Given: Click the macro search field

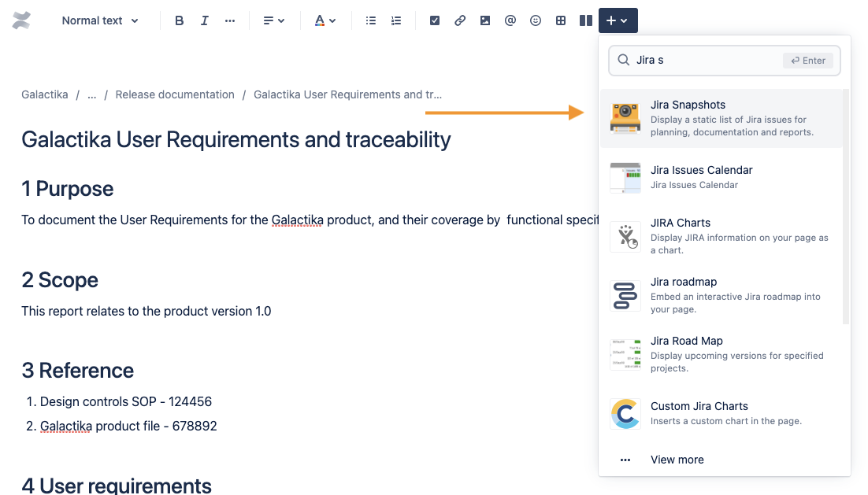Looking at the screenshot, I should coord(724,61).
